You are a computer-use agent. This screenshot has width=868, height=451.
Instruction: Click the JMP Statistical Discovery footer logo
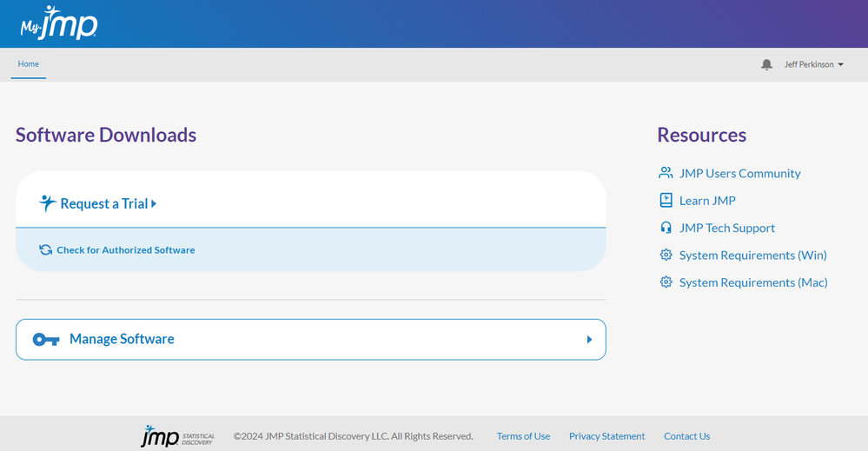178,436
